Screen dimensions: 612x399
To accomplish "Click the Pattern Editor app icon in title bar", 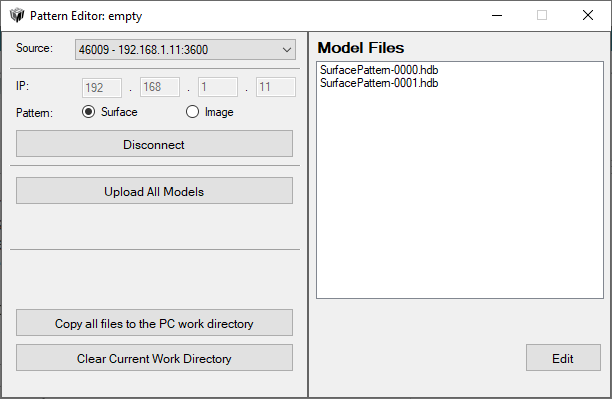I will coord(17,16).
